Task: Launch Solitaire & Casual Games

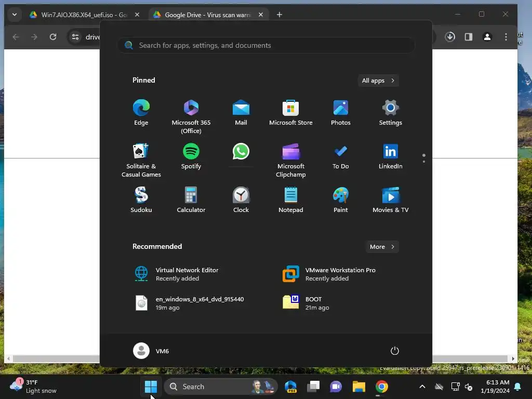Action: pos(141,161)
